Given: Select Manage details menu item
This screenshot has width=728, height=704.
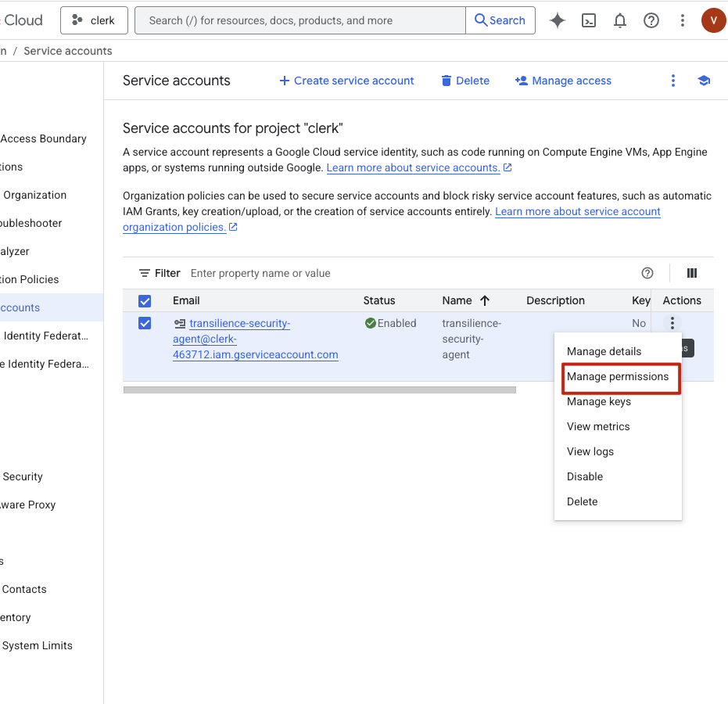Looking at the screenshot, I should tap(618, 351).
